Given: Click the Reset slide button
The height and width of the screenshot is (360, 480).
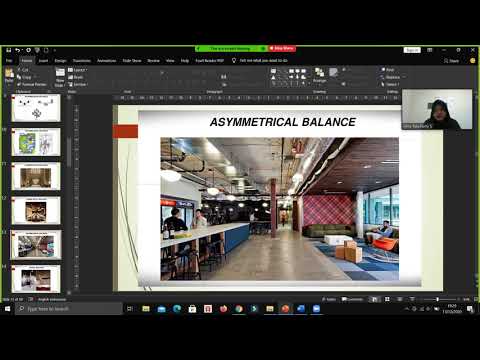Looking at the screenshot, I should click(76, 77).
